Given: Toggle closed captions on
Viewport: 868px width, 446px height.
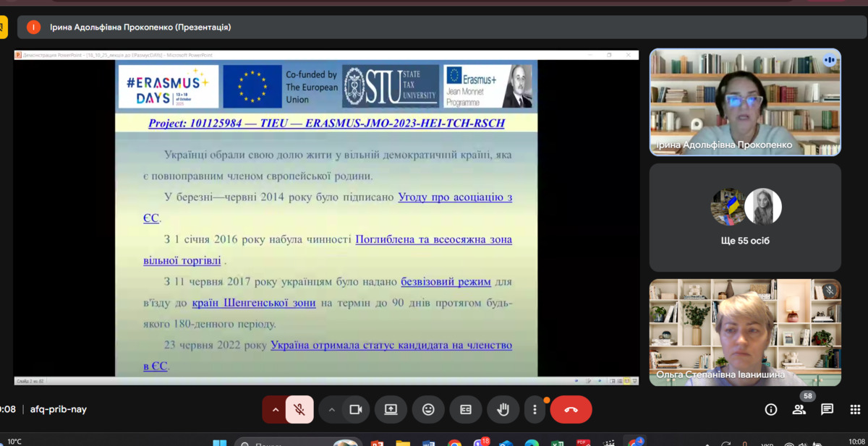Looking at the screenshot, I should (466, 410).
